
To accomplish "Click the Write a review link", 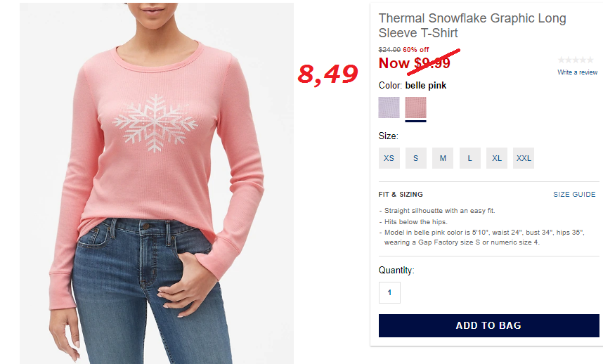I will point(577,72).
